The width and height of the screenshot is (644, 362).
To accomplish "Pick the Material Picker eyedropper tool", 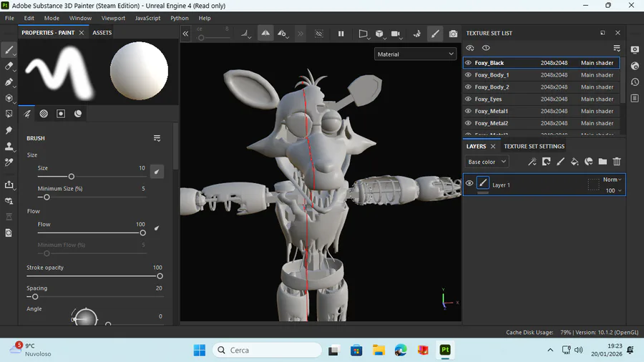I will [x=9, y=162].
